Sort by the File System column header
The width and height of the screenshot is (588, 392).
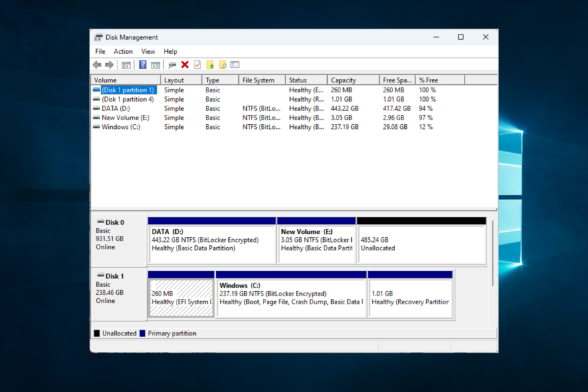[262, 80]
